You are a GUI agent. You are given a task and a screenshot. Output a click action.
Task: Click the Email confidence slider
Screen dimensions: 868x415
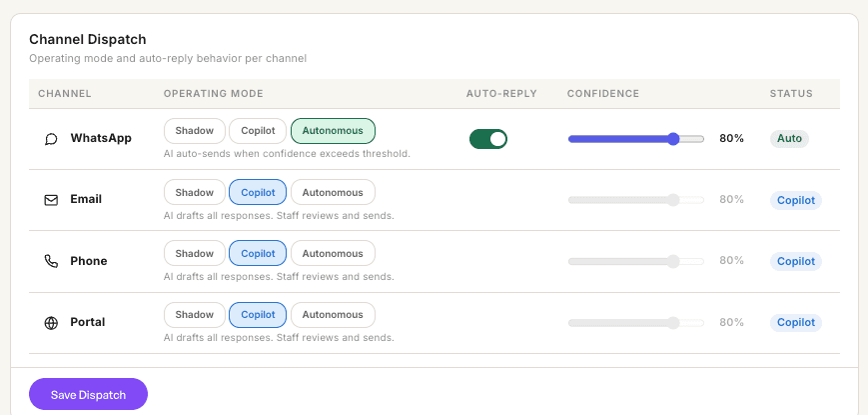point(635,200)
